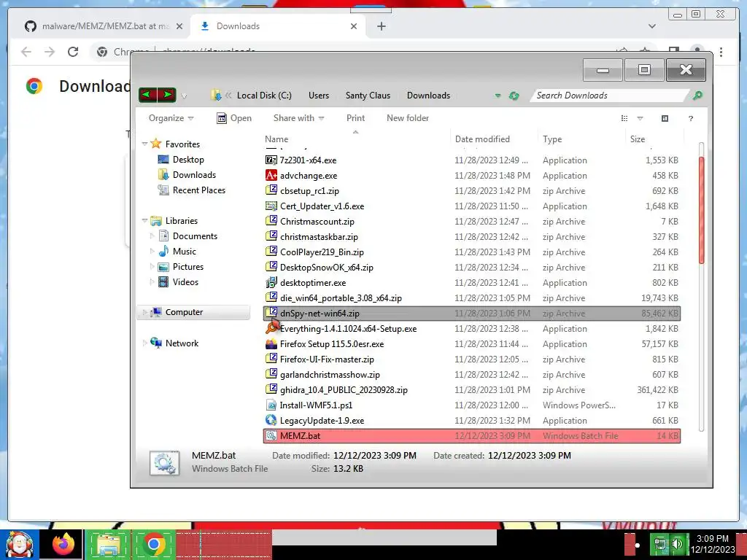Open recent pages dropdown beside navigation arrows

coord(184,96)
